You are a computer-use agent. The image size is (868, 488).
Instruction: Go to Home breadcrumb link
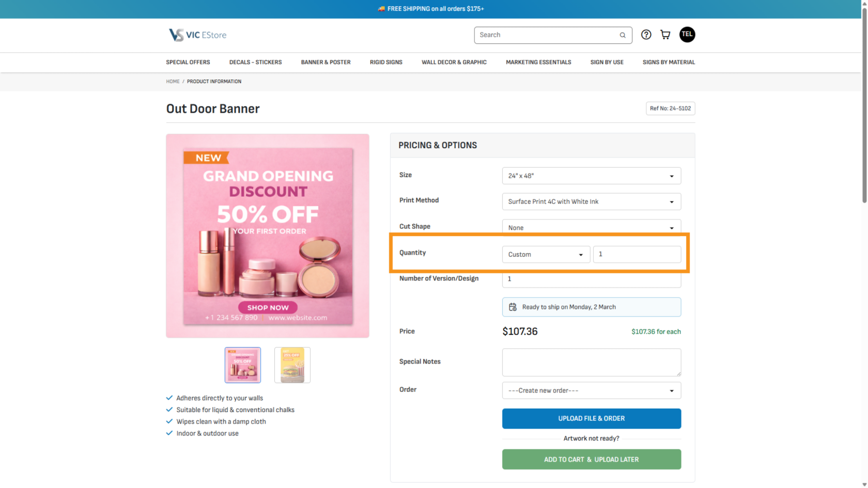coord(173,82)
